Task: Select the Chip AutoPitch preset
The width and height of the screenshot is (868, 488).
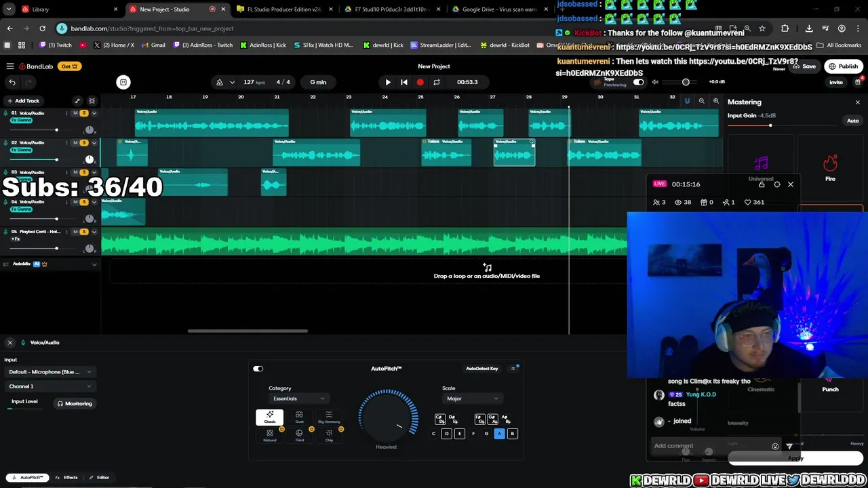Action: pyautogui.click(x=329, y=435)
